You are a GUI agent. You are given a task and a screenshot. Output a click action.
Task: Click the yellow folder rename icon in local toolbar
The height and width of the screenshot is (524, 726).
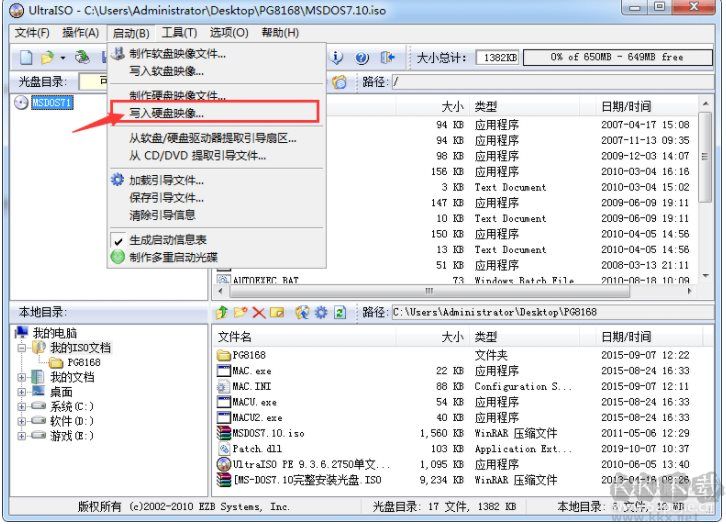point(277,313)
